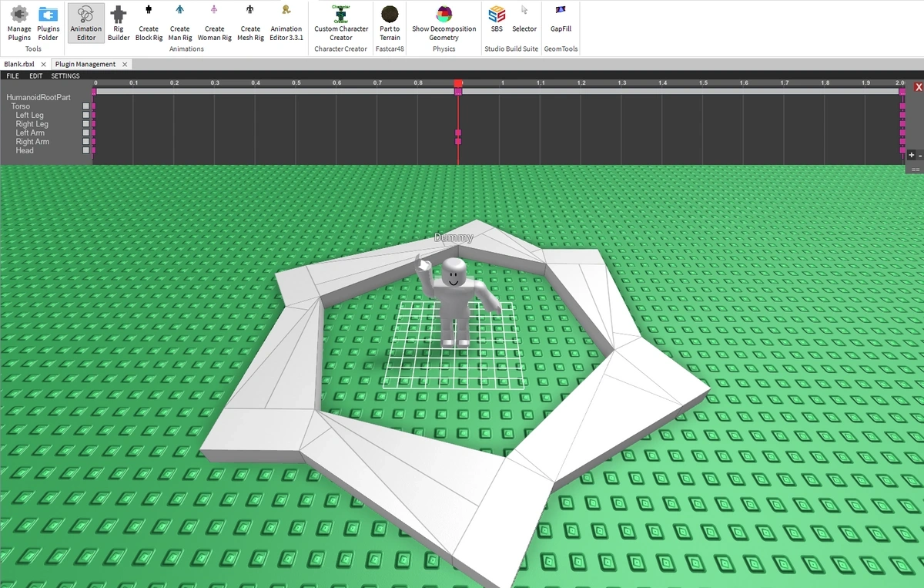Create a Block Rig

point(149,22)
